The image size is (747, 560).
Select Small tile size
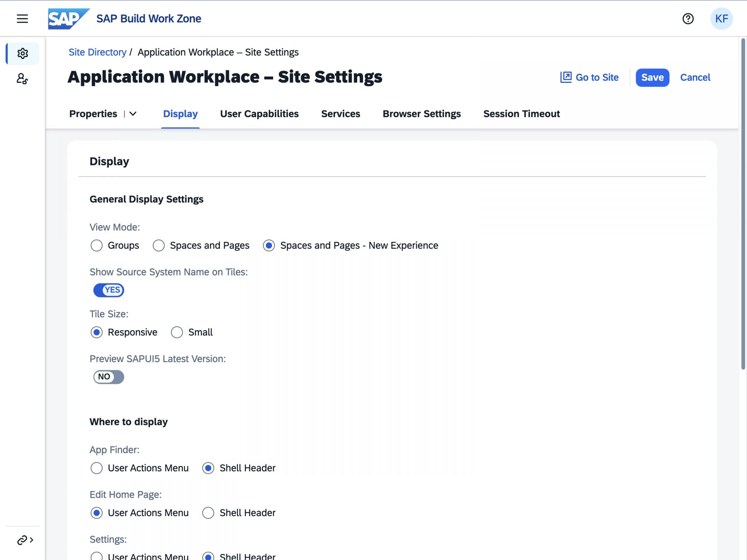click(x=177, y=332)
